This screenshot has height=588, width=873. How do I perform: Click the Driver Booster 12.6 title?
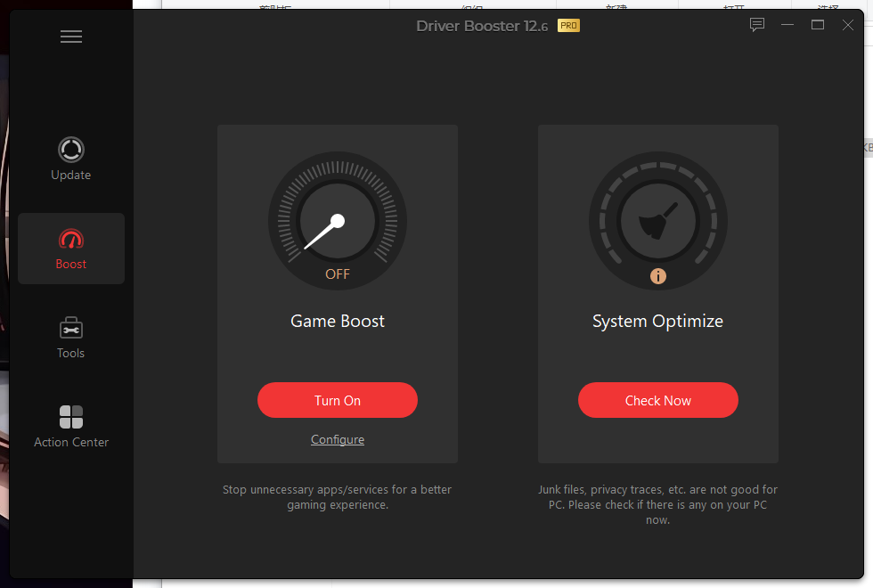(x=482, y=26)
